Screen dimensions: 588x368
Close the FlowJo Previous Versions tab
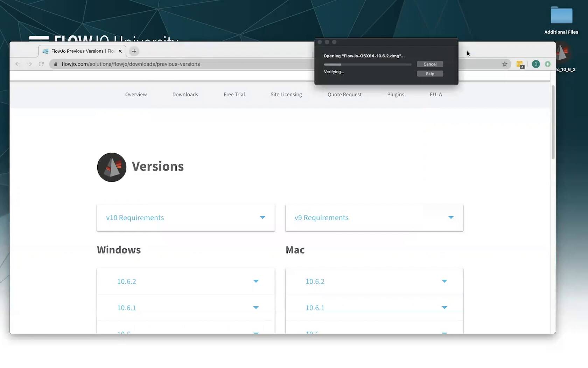[x=120, y=51]
